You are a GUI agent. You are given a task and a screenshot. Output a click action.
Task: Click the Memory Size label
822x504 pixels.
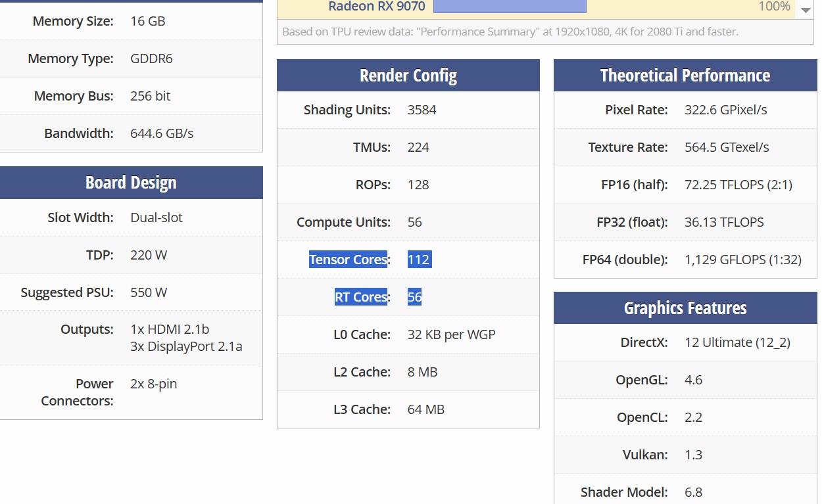pyautogui.click(x=72, y=21)
